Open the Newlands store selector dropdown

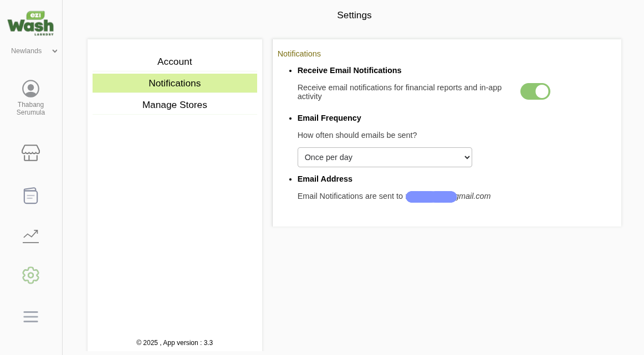click(34, 51)
